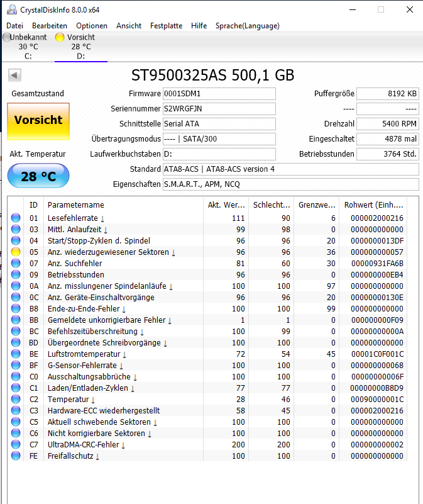Click the status orb for Ende-zu-Ende-Fehler row
The width and height of the screenshot is (423, 504).
(x=16, y=308)
